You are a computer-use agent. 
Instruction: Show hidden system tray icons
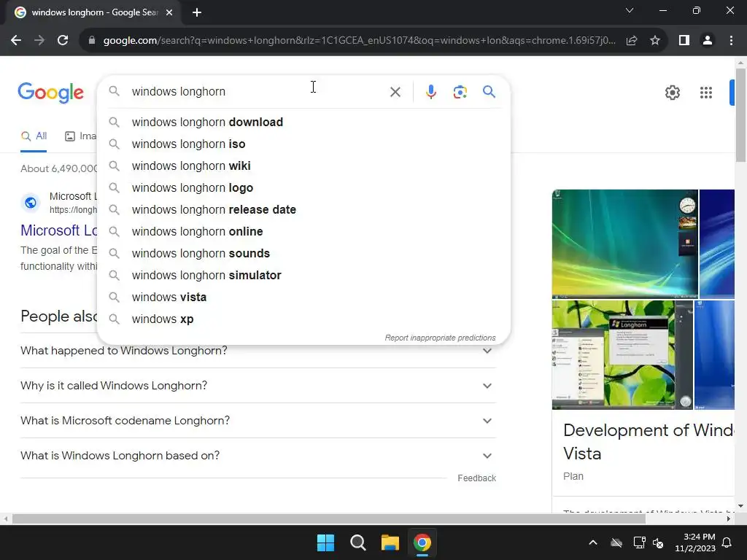click(593, 542)
